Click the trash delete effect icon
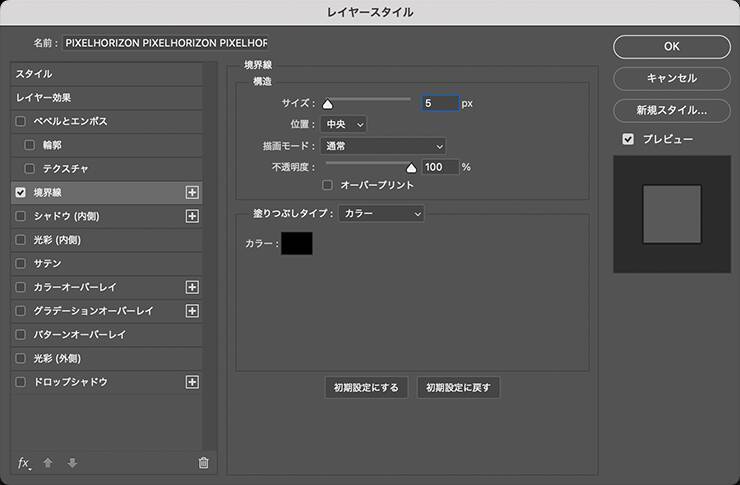This screenshot has height=485, width=740. (x=204, y=463)
